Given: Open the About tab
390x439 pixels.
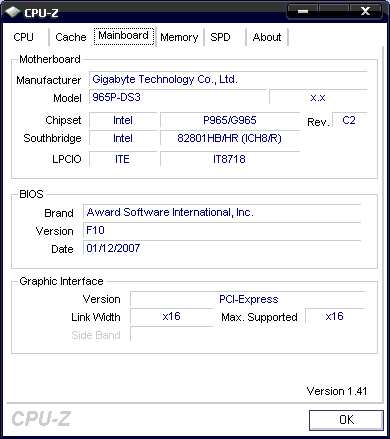Looking at the screenshot, I should pos(267,37).
